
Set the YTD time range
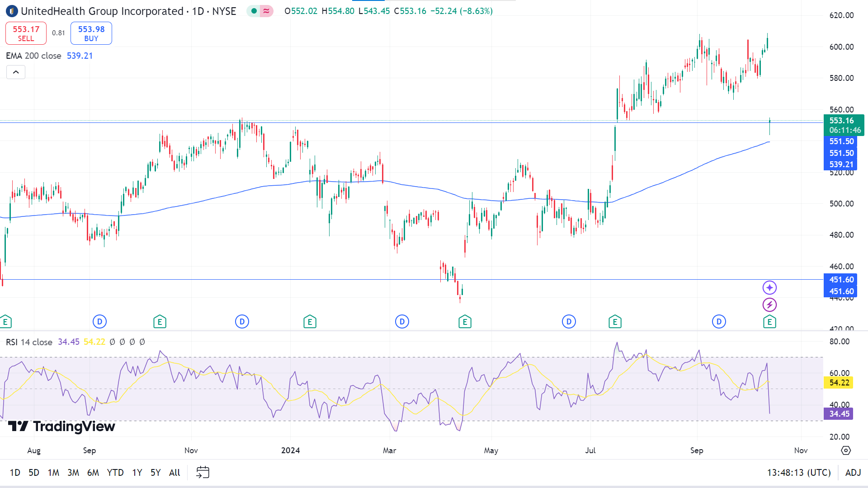point(115,473)
